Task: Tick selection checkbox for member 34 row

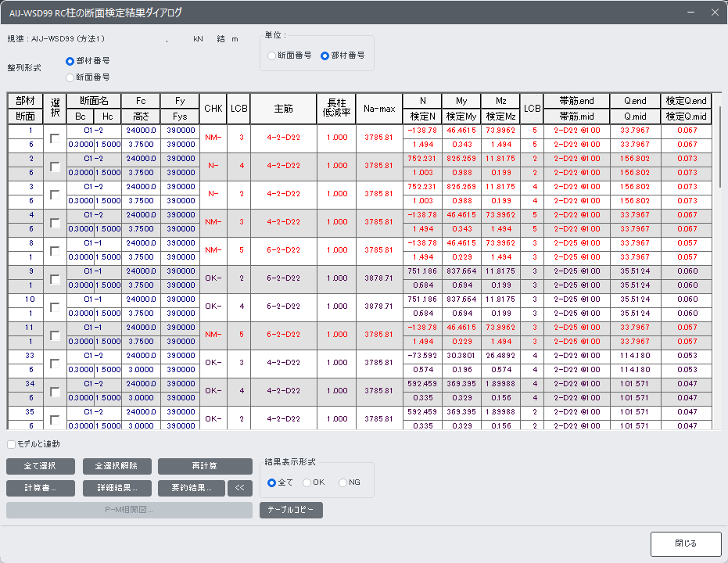Action: point(55,392)
